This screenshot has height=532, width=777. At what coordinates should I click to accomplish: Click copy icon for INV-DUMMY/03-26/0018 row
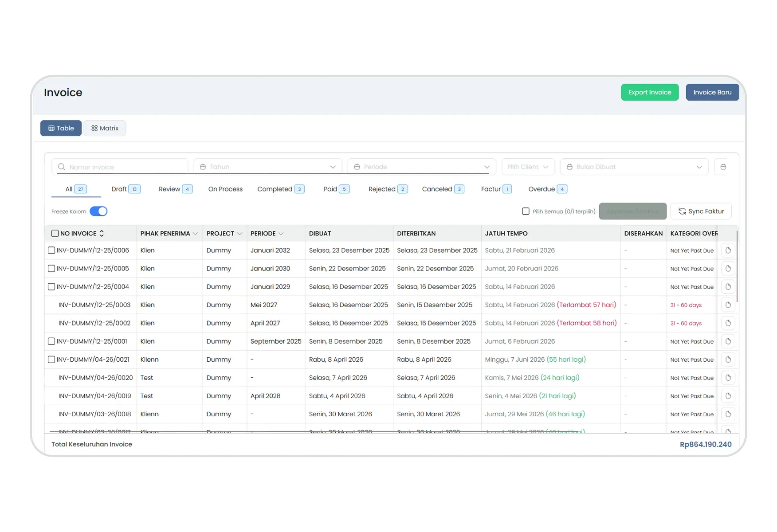728,414
